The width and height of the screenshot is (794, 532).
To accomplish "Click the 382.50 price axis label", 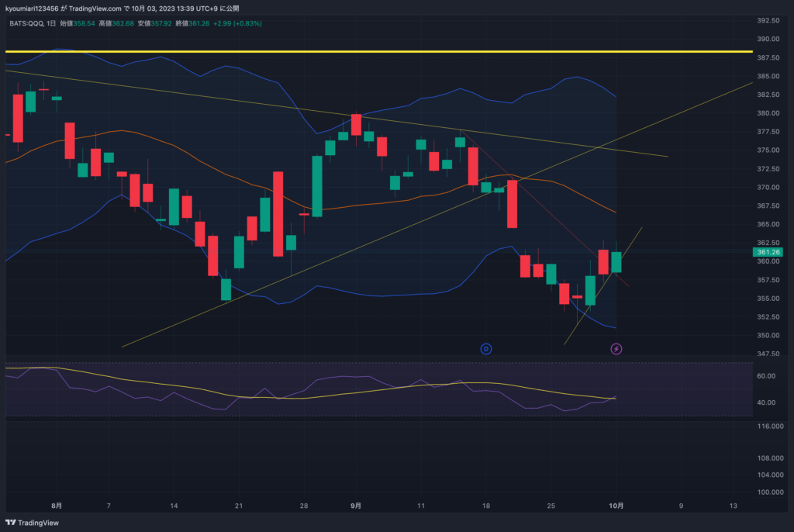I will pos(768,95).
